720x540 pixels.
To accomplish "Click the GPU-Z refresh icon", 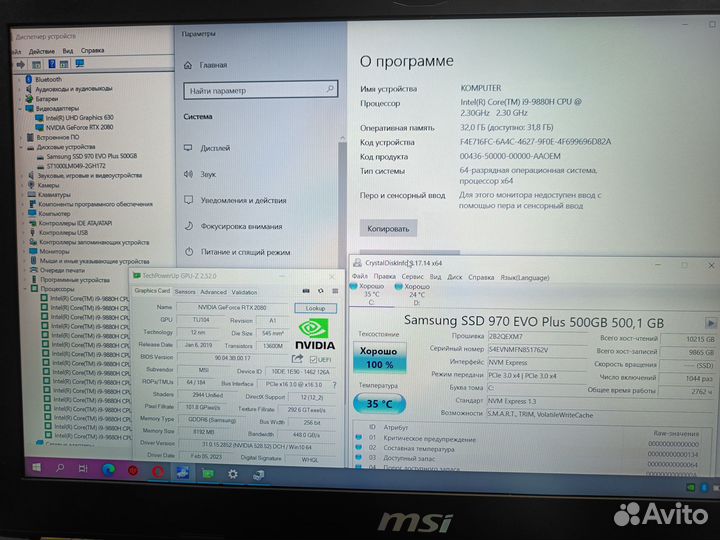I will pyautogui.click(x=321, y=291).
